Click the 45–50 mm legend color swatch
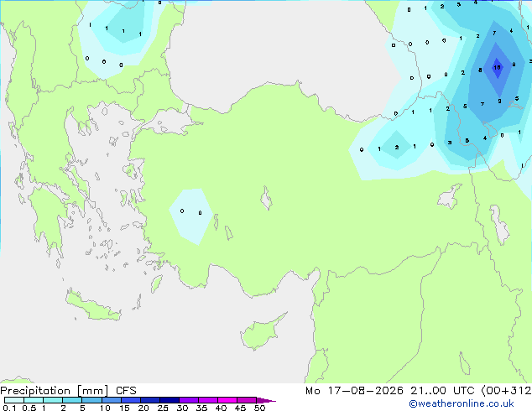Viewport: 532px width, 411px height. (247, 400)
